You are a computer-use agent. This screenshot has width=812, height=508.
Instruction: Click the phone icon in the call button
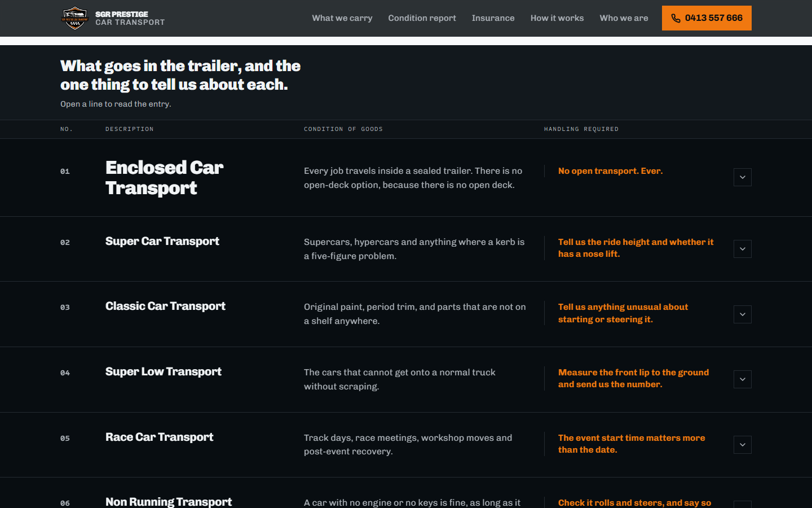(x=676, y=18)
